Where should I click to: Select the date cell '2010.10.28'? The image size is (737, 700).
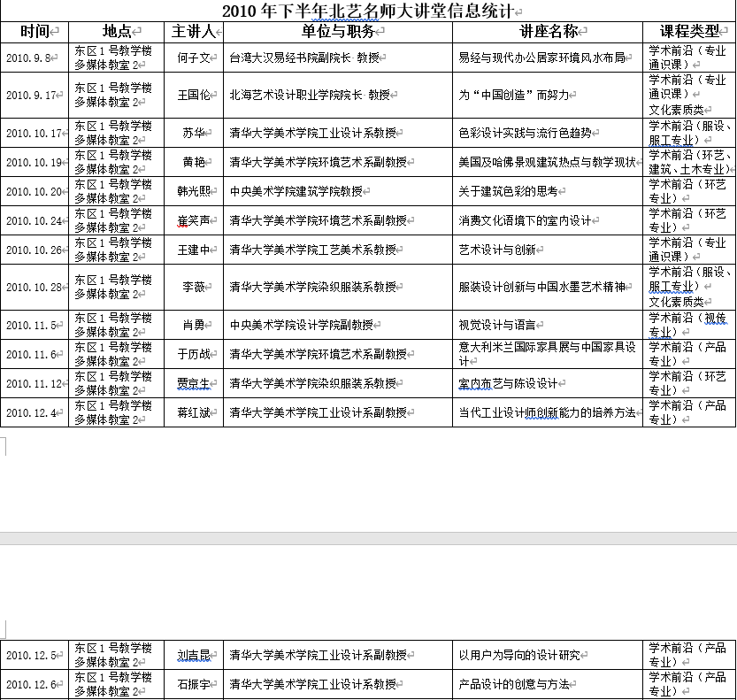pos(34,288)
